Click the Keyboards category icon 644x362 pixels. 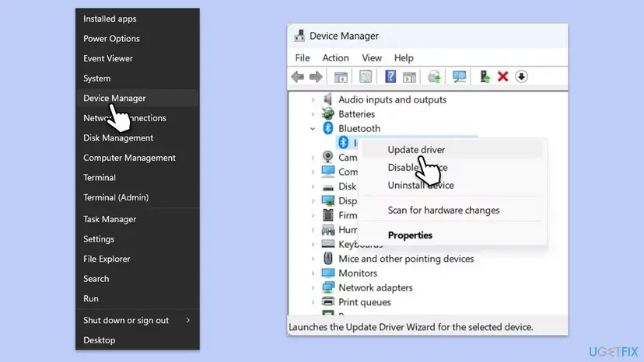click(x=327, y=244)
